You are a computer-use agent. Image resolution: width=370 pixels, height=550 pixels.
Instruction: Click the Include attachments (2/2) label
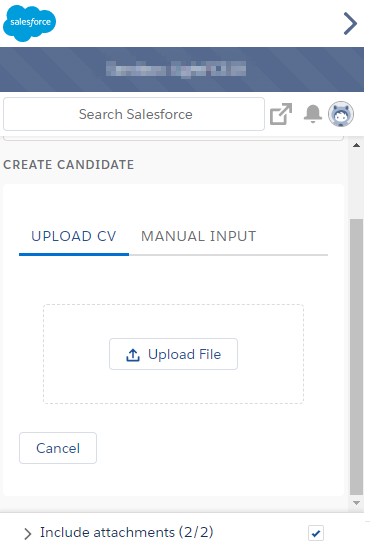pyautogui.click(x=127, y=532)
